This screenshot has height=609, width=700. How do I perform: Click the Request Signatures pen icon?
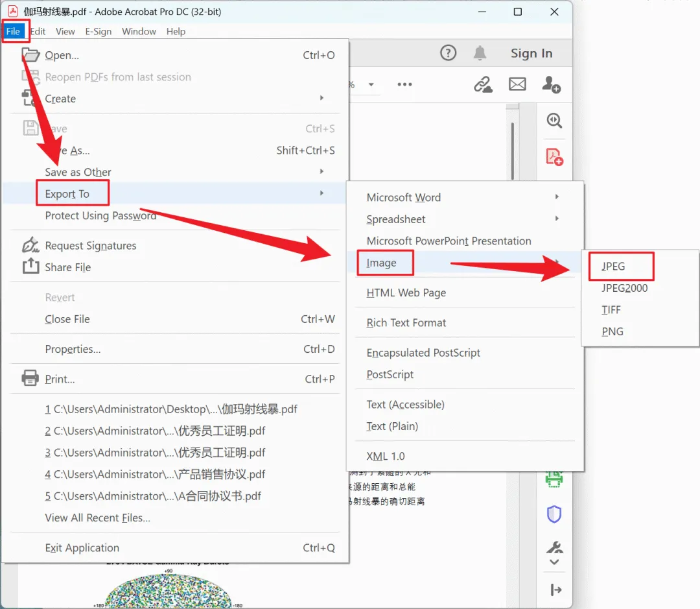[30, 245]
